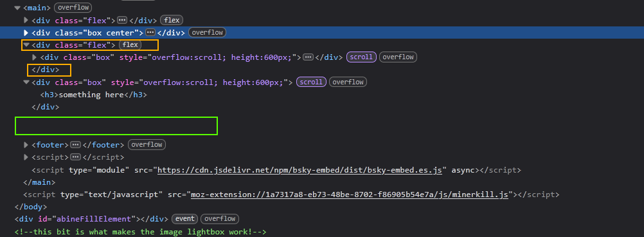
Task: Click ellipsis inside the collapsed script tag
Action: point(75,157)
